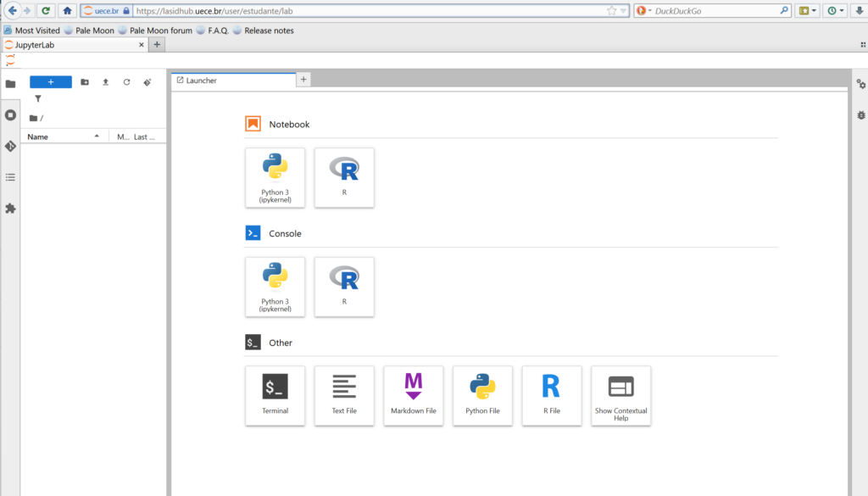Image resolution: width=868 pixels, height=496 pixels.
Task: Open the Pale Moon forum bookmark
Action: click(155, 31)
